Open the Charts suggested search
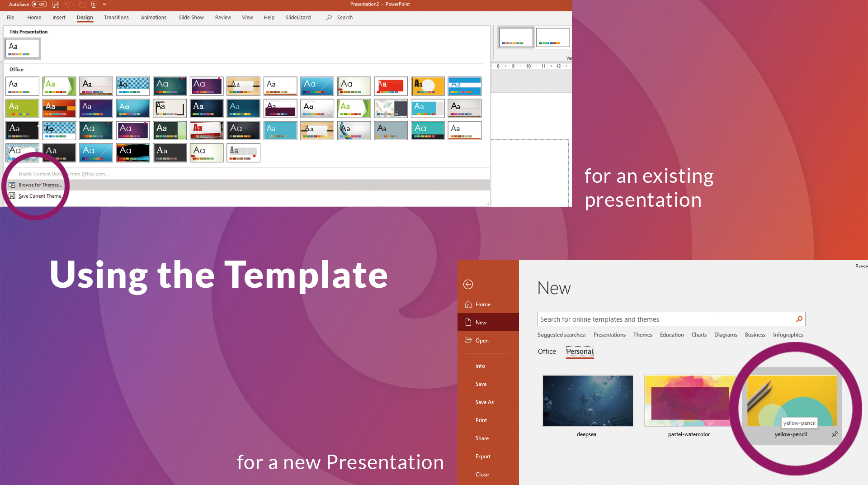The width and height of the screenshot is (868, 485). click(699, 335)
